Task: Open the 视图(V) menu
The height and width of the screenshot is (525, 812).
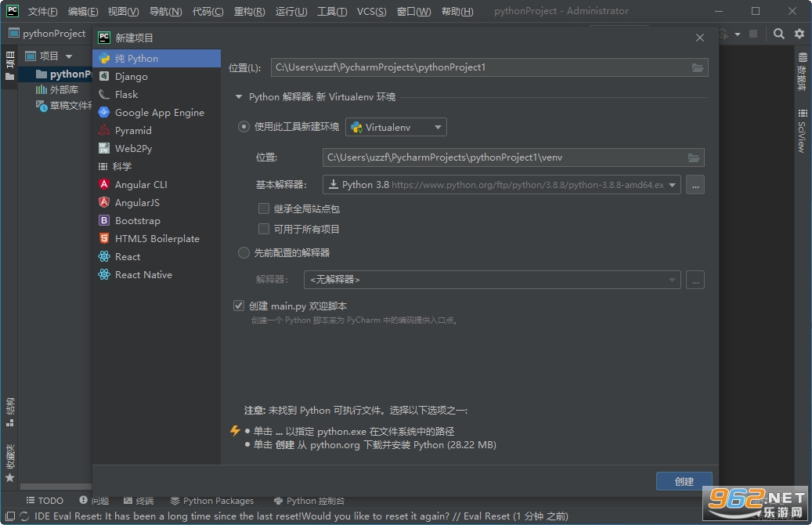Action: coord(123,11)
